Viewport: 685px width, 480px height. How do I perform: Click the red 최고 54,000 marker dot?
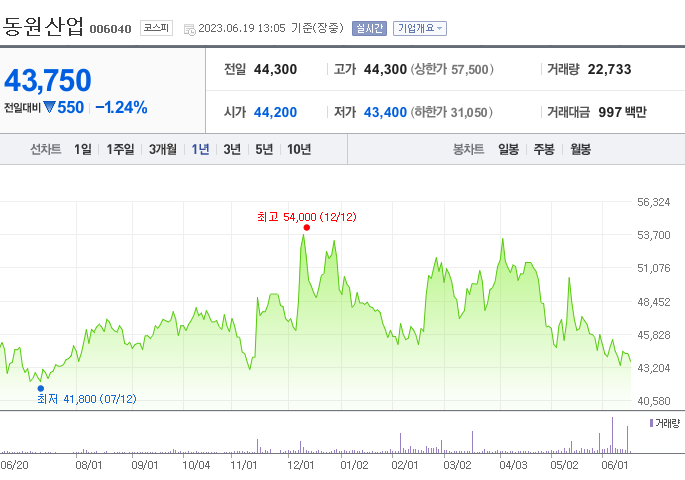[x=307, y=228]
